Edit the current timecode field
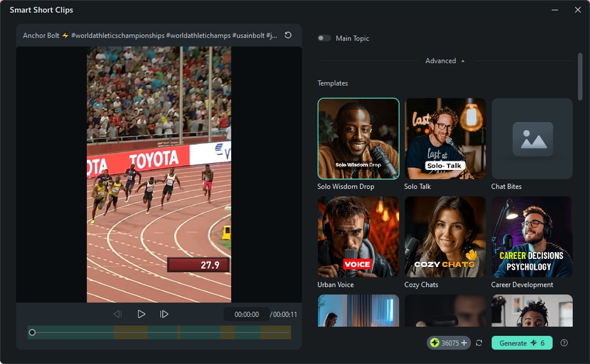The image size is (590, 364). 246,314
